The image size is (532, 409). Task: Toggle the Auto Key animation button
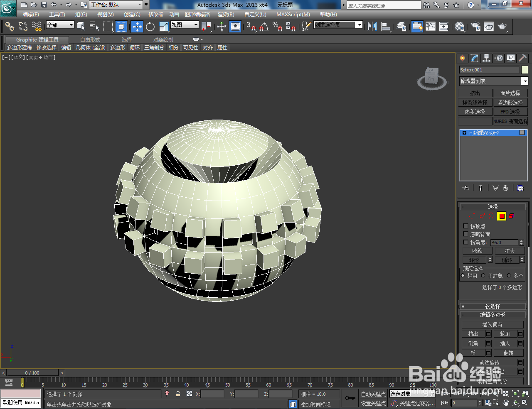coord(373,394)
